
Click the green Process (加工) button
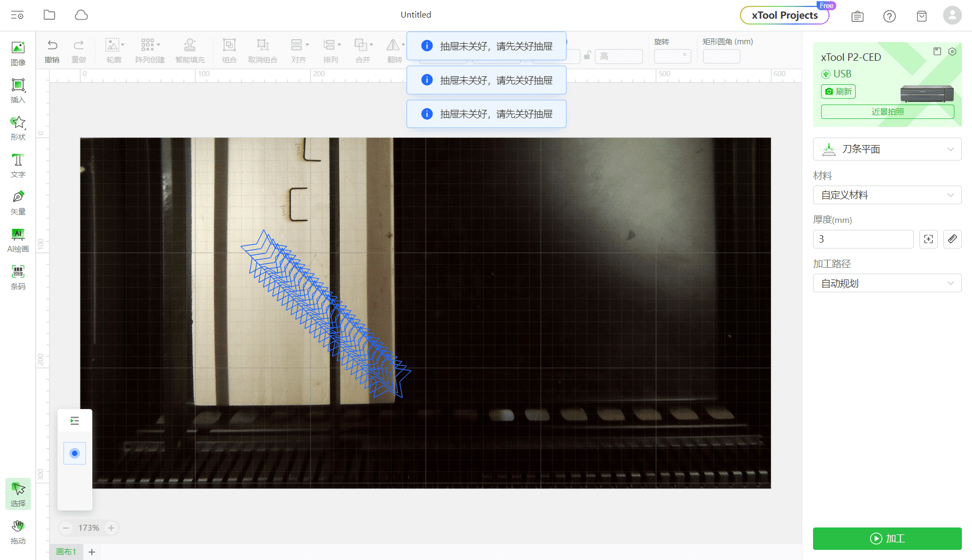pyautogui.click(x=887, y=538)
